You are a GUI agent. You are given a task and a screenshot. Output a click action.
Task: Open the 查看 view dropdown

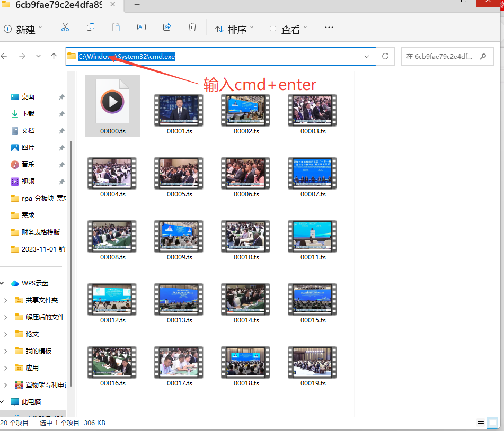[x=288, y=29]
